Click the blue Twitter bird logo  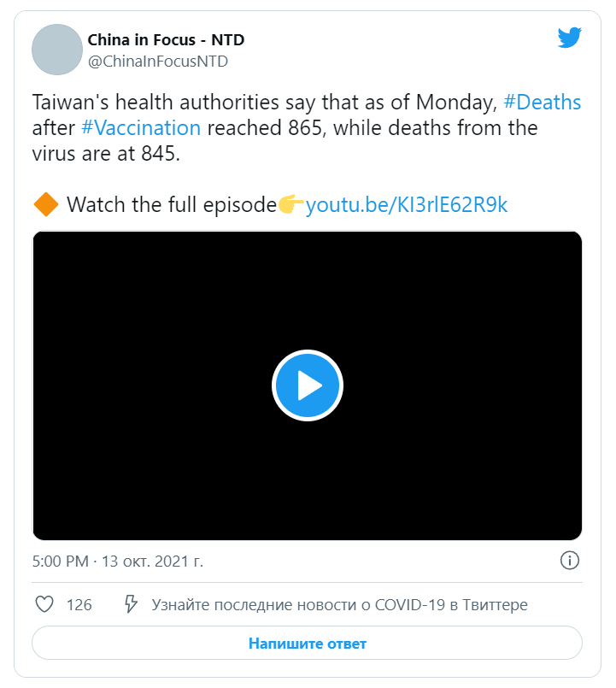pyautogui.click(x=570, y=38)
